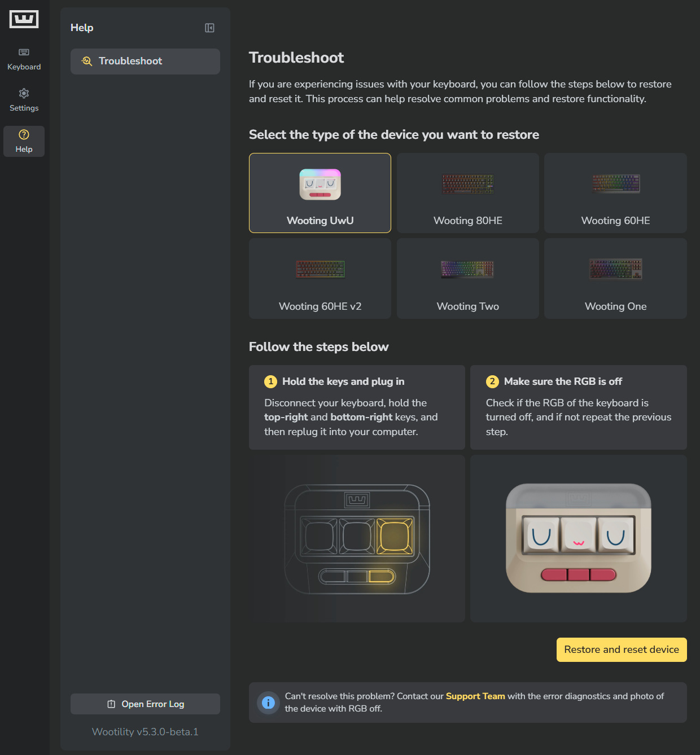Open the Troubleshoot menu entry

(145, 61)
